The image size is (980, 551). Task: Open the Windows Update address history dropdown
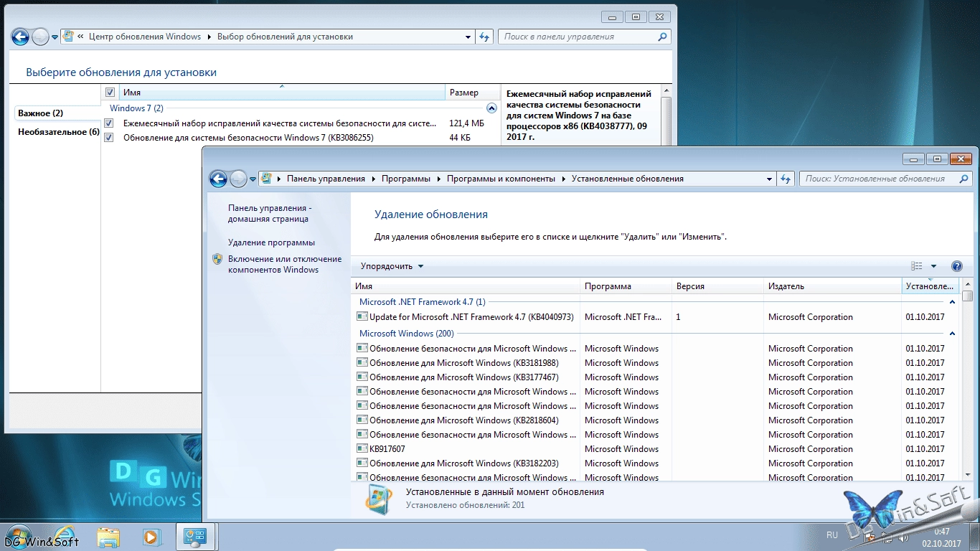click(x=467, y=37)
